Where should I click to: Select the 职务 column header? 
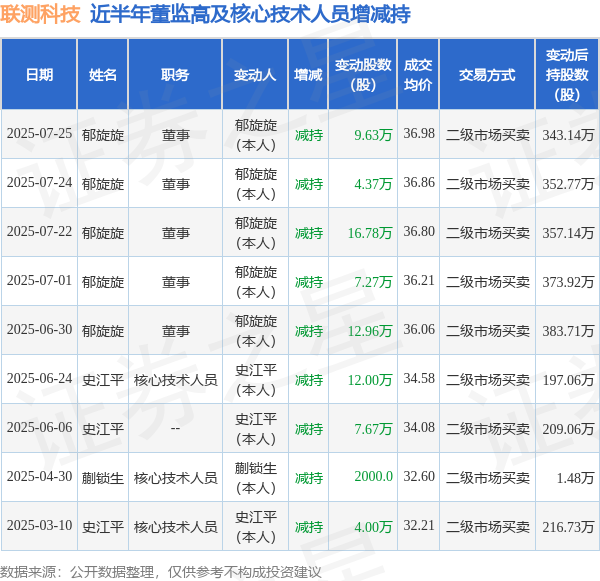tap(175, 74)
